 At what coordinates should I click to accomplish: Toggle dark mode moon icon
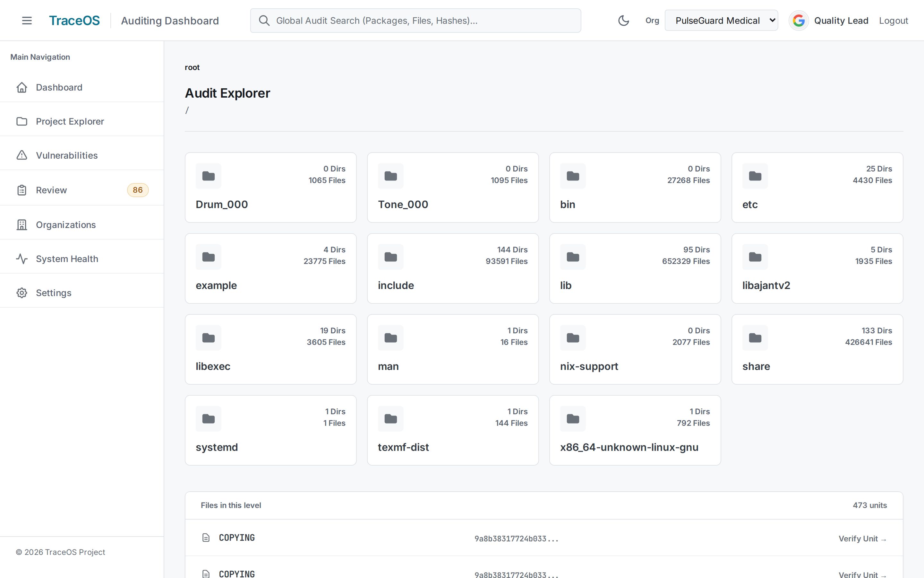[x=623, y=21]
